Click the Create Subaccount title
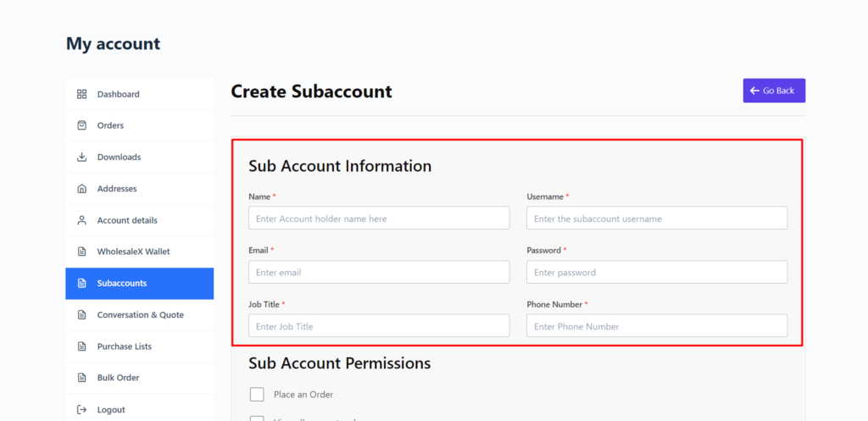The height and width of the screenshot is (421, 868). tap(311, 91)
